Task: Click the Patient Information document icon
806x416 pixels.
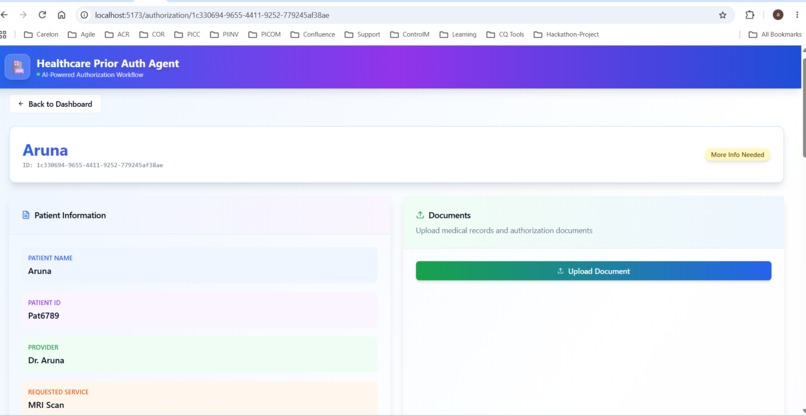Action: pyautogui.click(x=26, y=215)
